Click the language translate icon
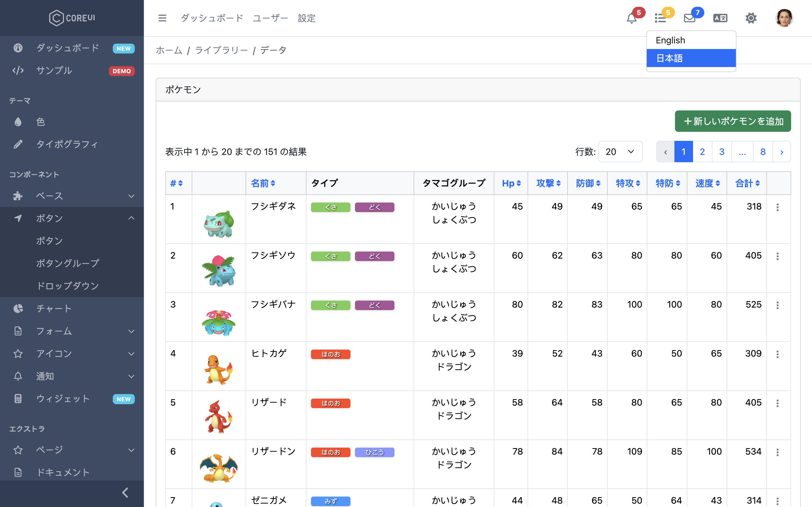812x507 pixels. click(x=720, y=18)
